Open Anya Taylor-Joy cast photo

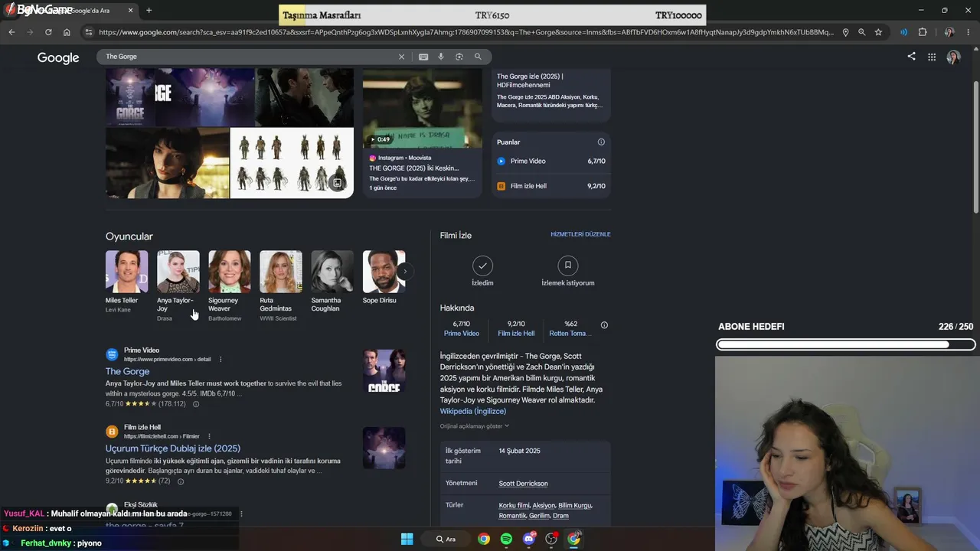point(178,272)
